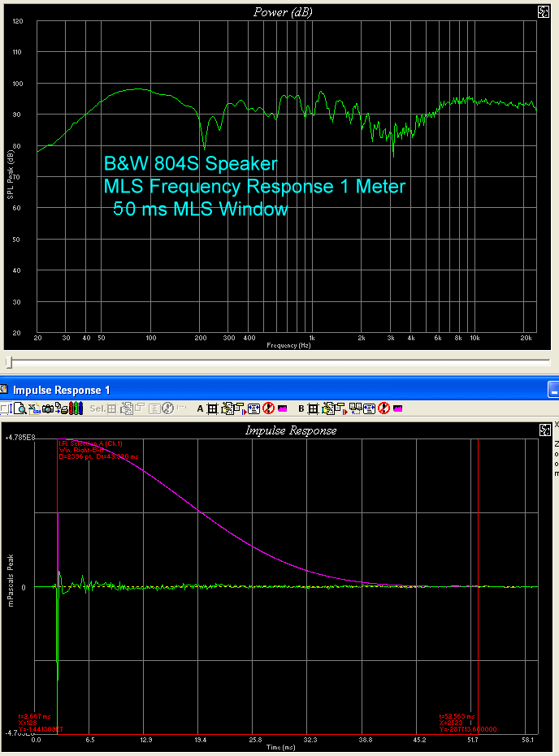This screenshot has width=559, height=756.
Task: Click the '120' dB axis tick label
Action: coord(17,21)
